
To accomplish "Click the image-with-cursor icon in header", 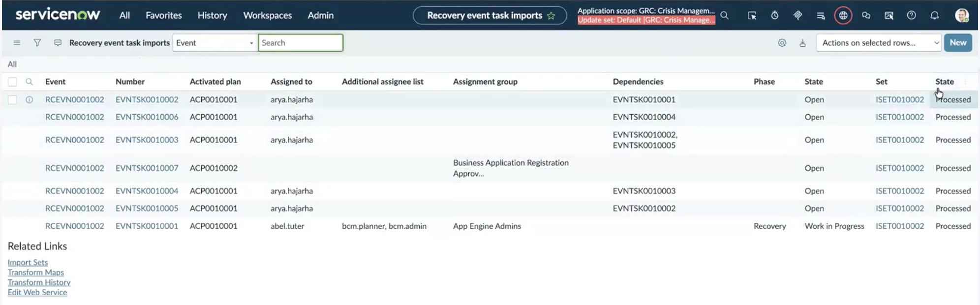I will pos(888,16).
